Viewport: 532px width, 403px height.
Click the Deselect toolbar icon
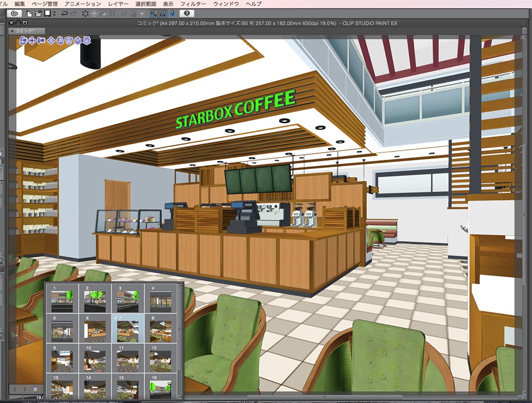(124, 14)
